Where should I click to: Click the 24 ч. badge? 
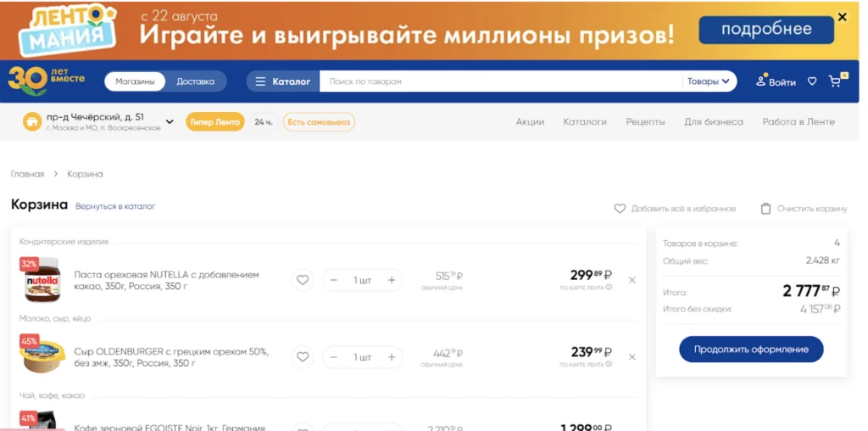[x=263, y=122]
